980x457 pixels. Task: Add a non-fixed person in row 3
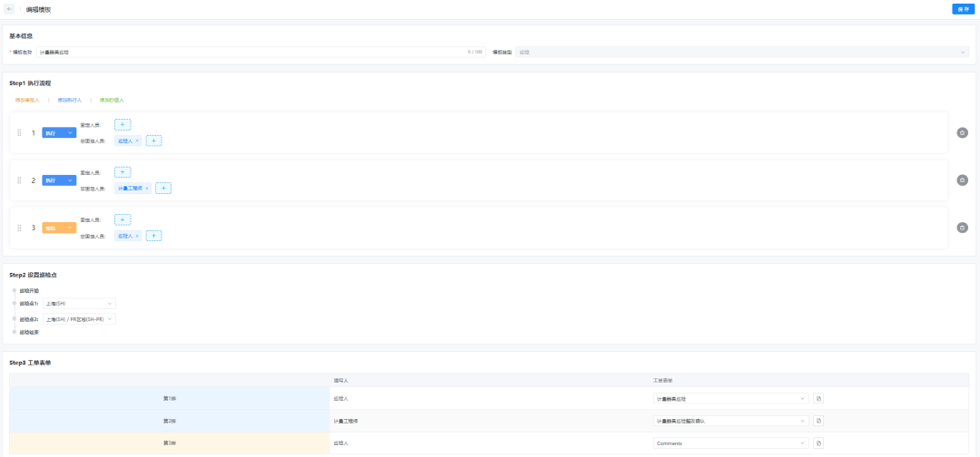(153, 236)
